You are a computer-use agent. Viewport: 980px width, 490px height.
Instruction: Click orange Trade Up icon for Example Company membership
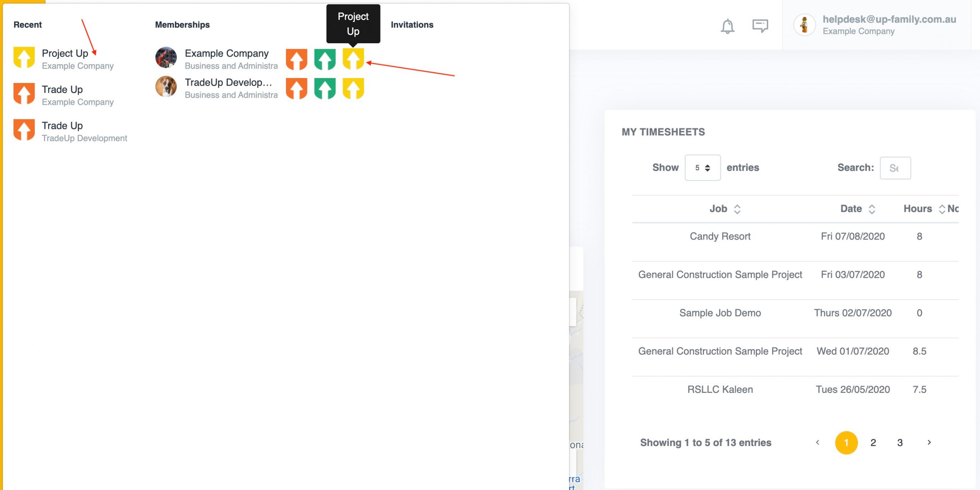pos(297,59)
